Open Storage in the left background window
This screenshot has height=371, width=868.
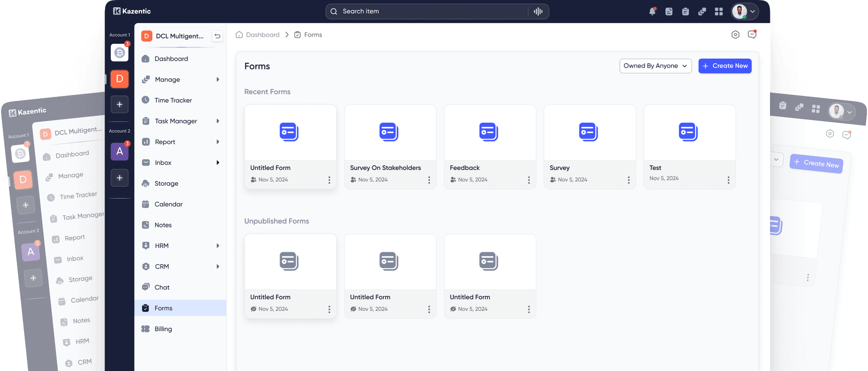click(x=80, y=279)
